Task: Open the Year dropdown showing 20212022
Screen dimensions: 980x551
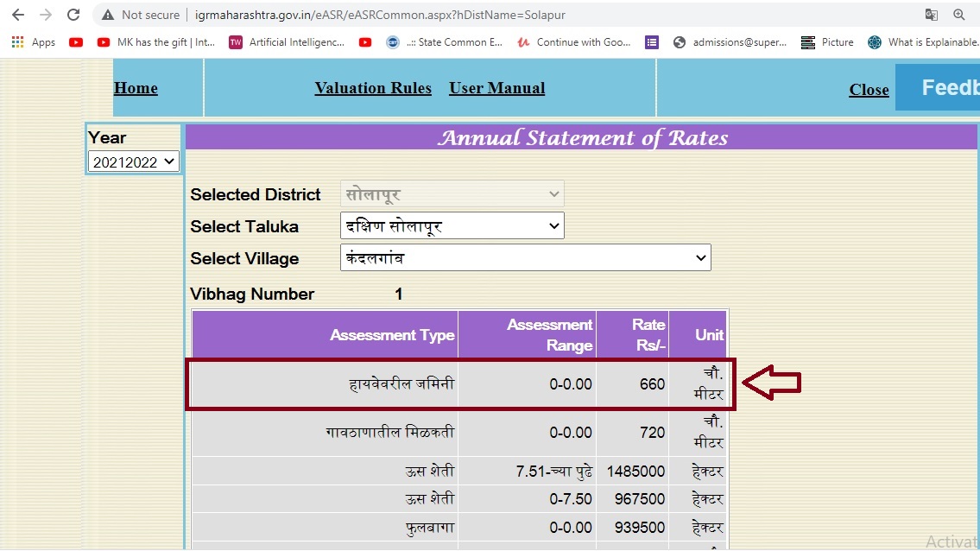Action: pos(134,161)
